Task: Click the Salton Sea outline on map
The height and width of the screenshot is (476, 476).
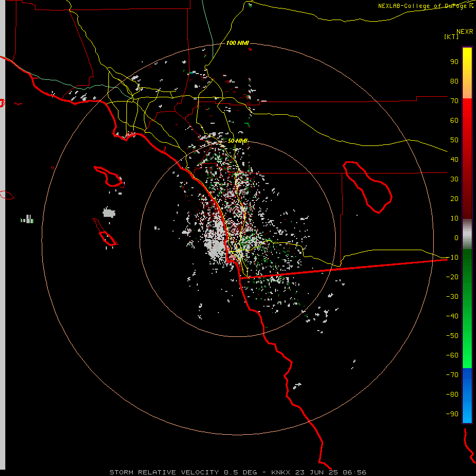Action: pyautogui.click(x=368, y=187)
